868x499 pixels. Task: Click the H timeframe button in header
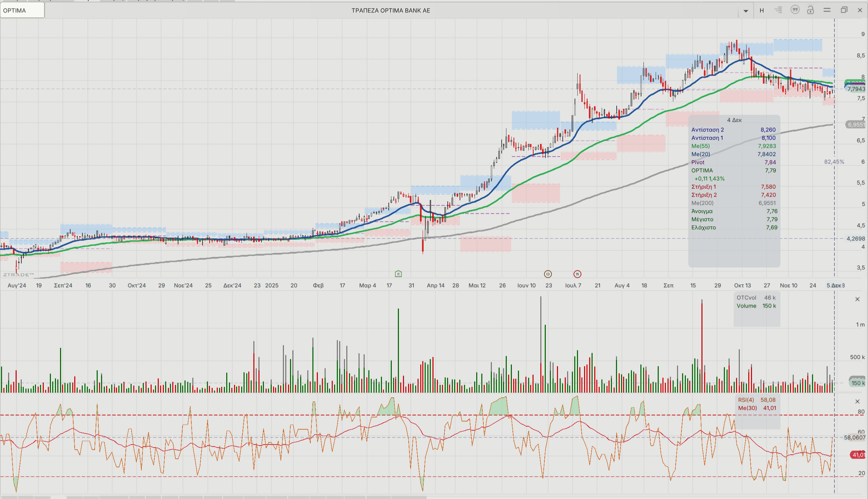click(761, 10)
